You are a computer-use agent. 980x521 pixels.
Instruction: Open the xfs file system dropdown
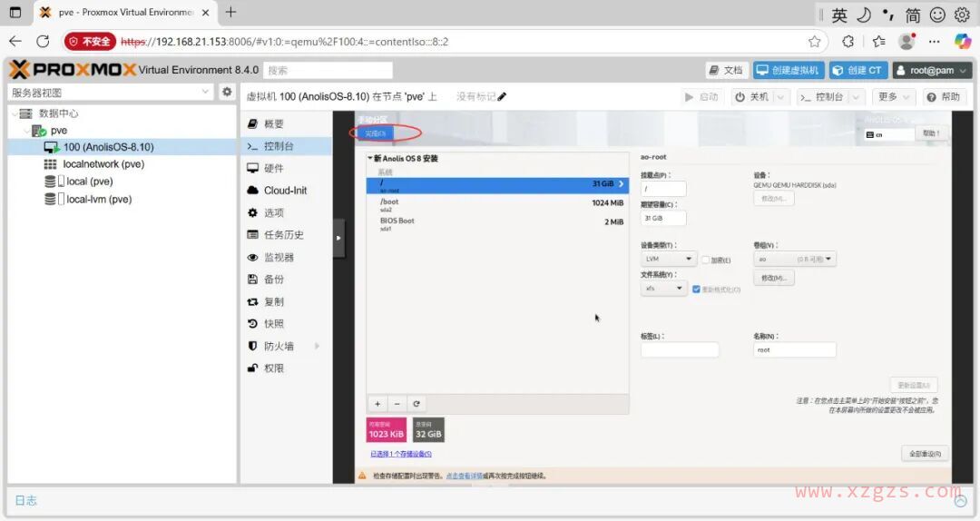click(x=663, y=289)
